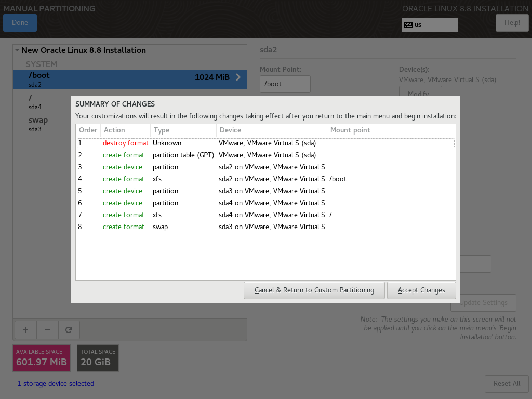Click Update Settings button
The image size is (532, 399).
click(x=483, y=303)
